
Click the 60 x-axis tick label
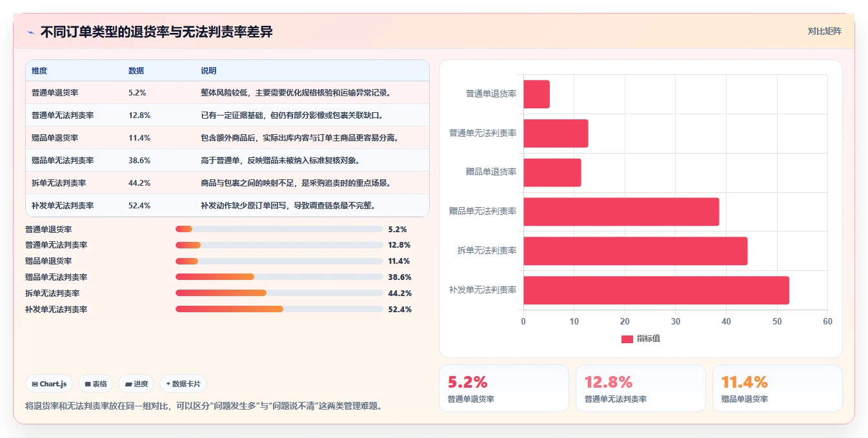827,321
